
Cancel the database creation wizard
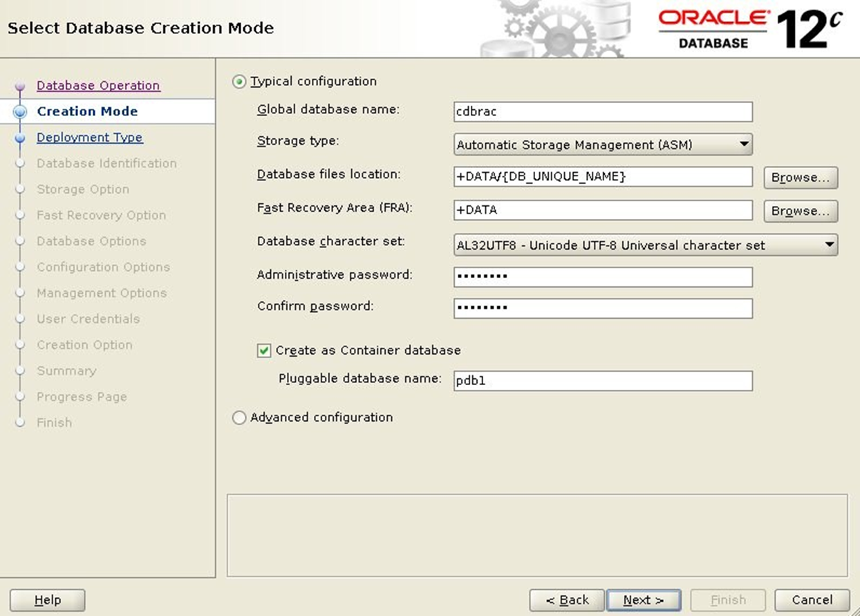click(x=812, y=600)
